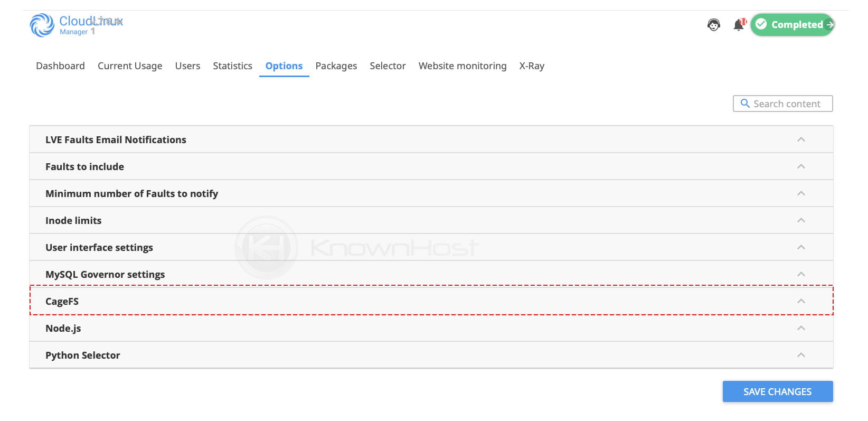Collapse the Node.js section chevron
The height and width of the screenshot is (421, 868).
coord(800,328)
